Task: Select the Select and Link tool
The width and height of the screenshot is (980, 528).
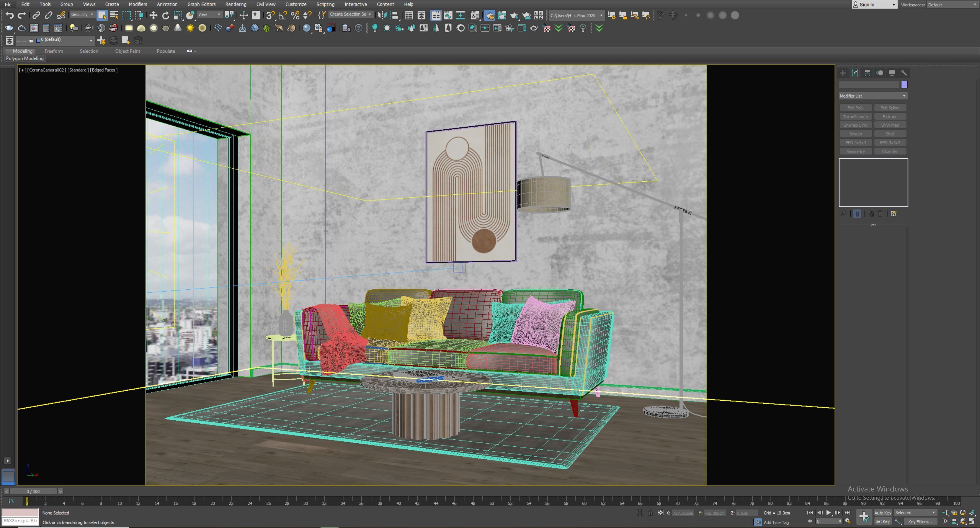Action: point(36,15)
